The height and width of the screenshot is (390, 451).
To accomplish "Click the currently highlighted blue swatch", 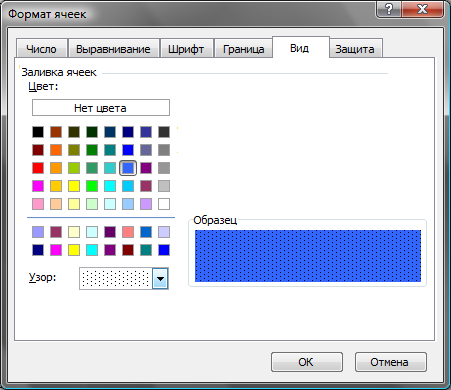I will [128, 168].
